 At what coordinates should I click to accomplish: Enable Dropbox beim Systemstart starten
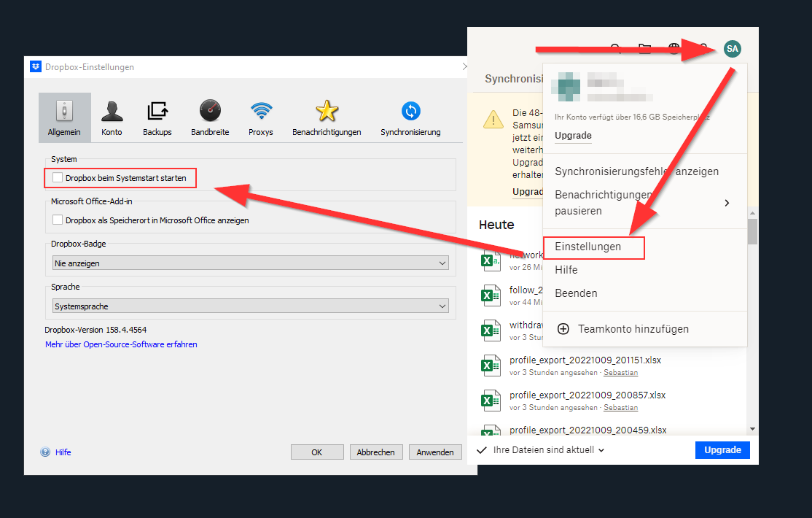pos(58,177)
